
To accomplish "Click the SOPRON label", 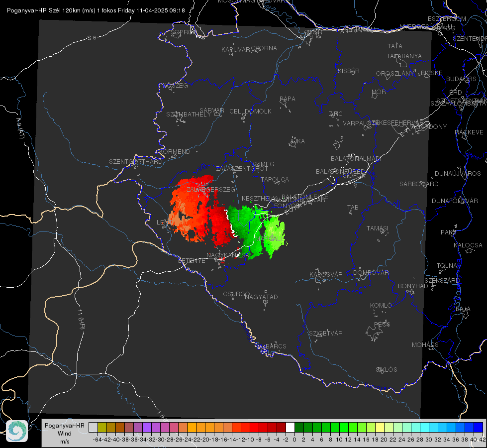I will point(184,32).
